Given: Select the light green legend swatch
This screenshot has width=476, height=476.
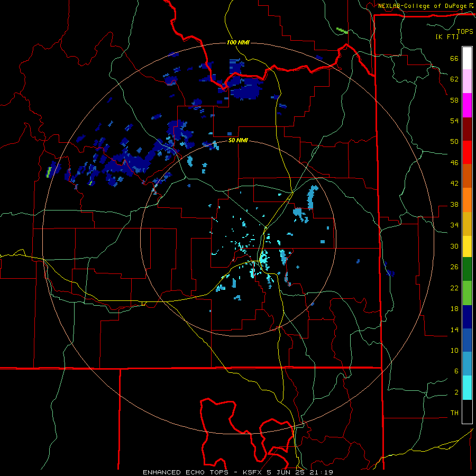Looking at the screenshot, I should (x=467, y=293).
